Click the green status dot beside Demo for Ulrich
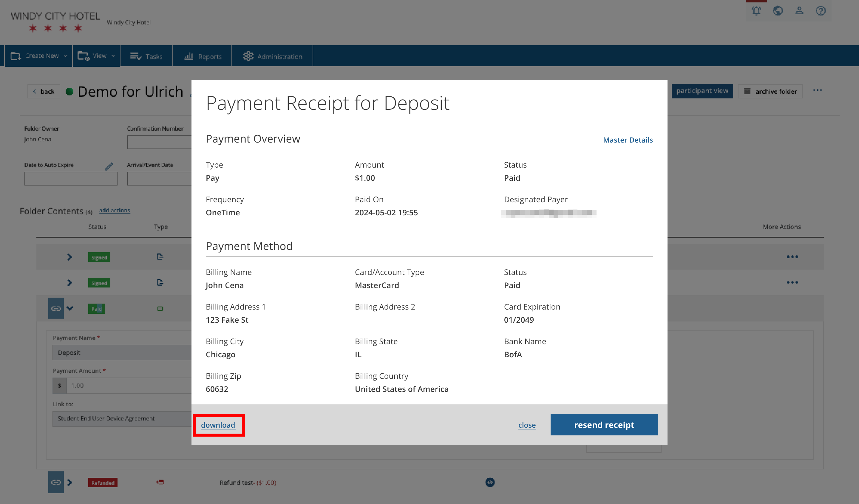This screenshot has height=504, width=859. click(69, 91)
